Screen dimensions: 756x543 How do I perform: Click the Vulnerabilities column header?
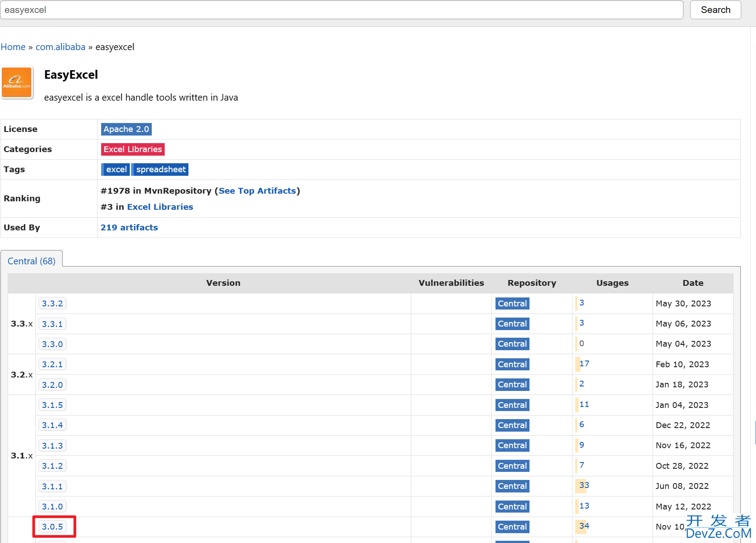pyautogui.click(x=451, y=283)
